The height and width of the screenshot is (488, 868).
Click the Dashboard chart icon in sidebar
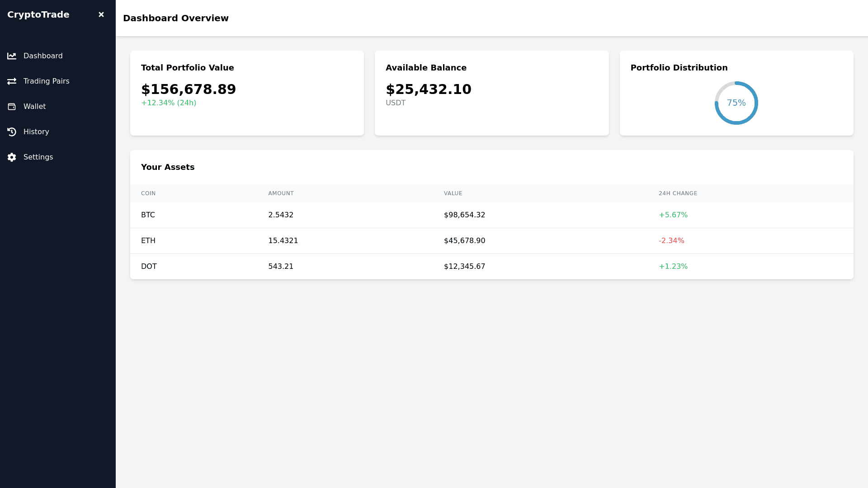click(12, 56)
